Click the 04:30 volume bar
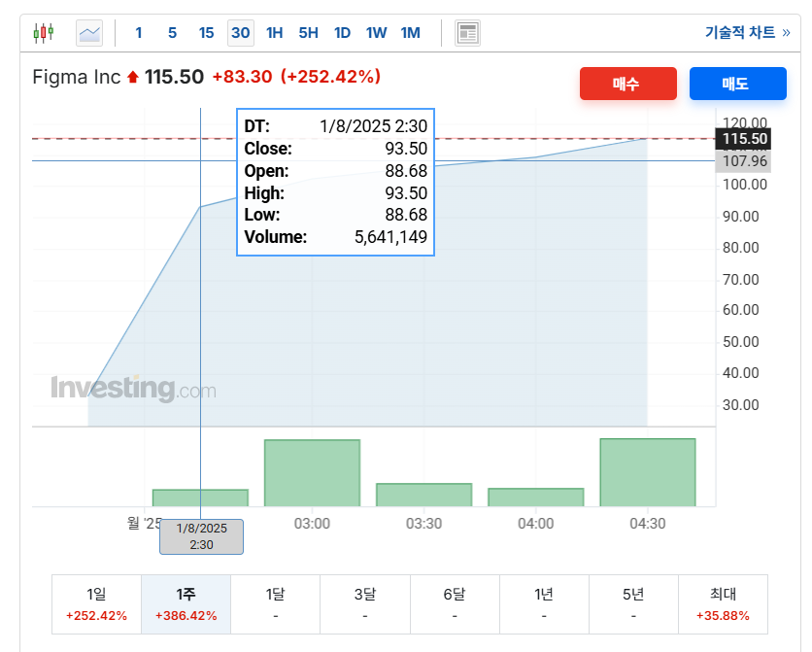The image size is (812, 652). click(648, 472)
